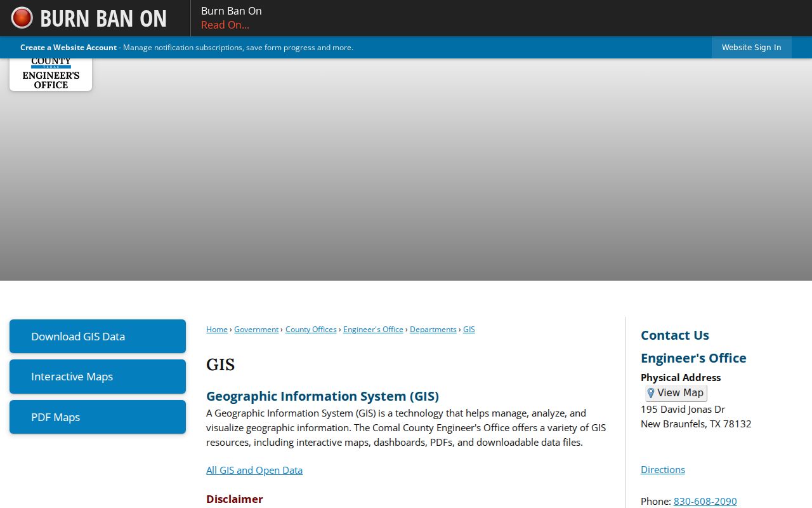Open the PDF Maps menu item
The image size is (812, 508).
point(98,417)
